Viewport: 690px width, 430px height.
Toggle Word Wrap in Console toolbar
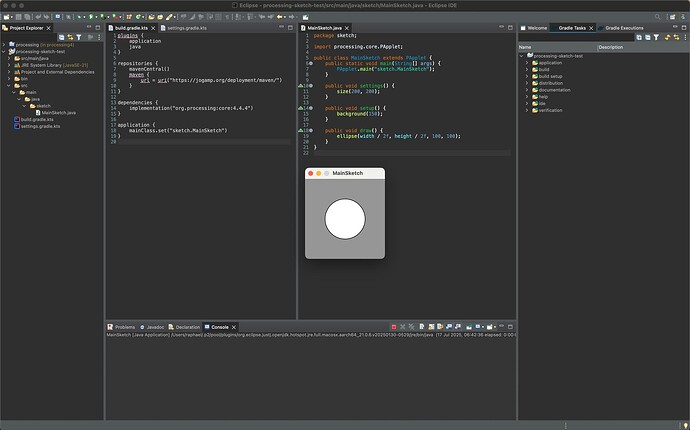[x=440, y=327]
